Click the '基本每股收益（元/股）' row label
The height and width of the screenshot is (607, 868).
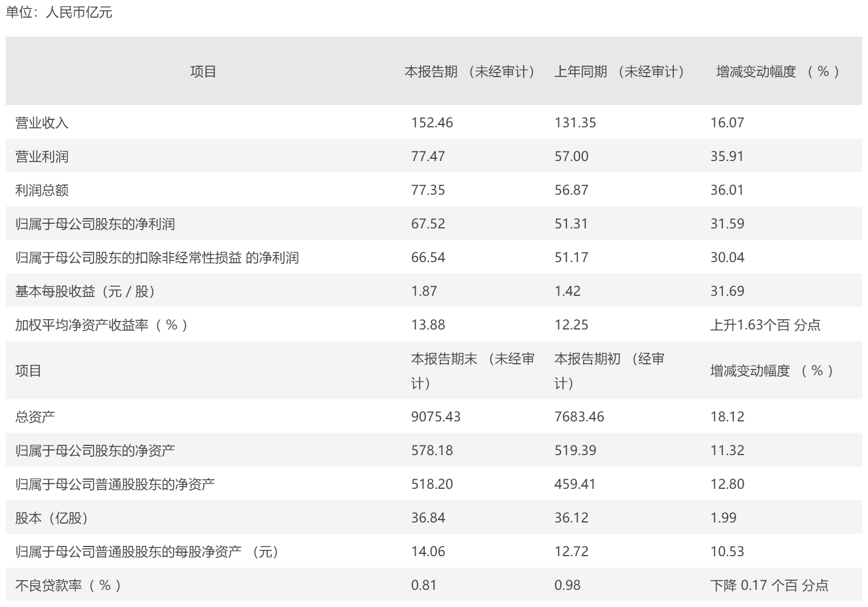click(86, 291)
